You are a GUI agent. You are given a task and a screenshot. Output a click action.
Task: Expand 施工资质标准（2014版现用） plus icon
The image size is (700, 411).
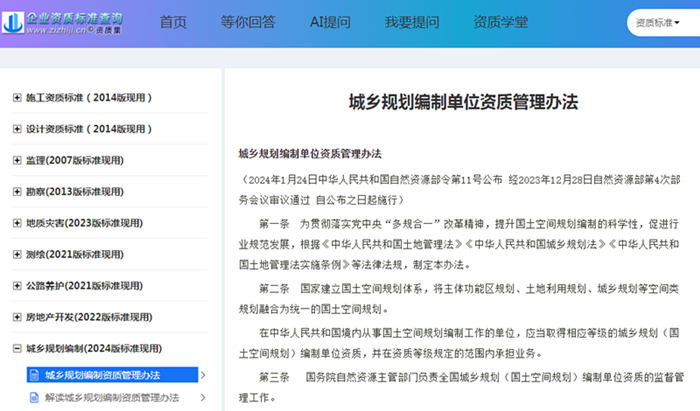(17, 98)
